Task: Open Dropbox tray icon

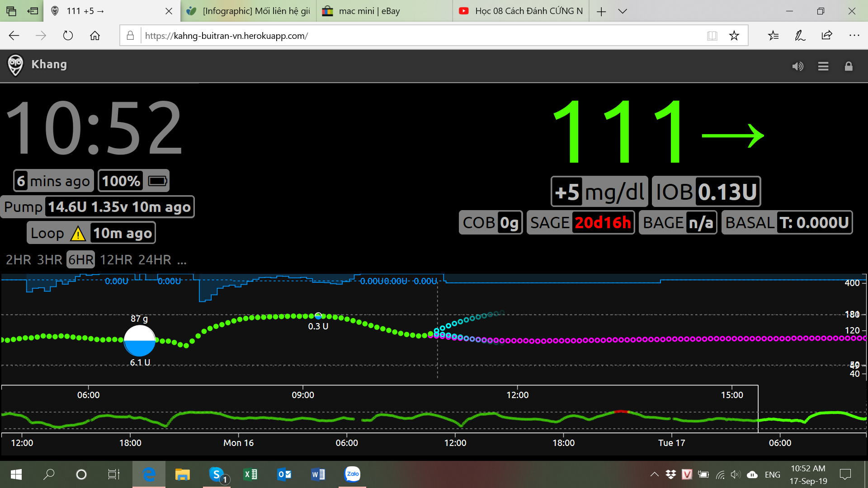Action: [671, 474]
